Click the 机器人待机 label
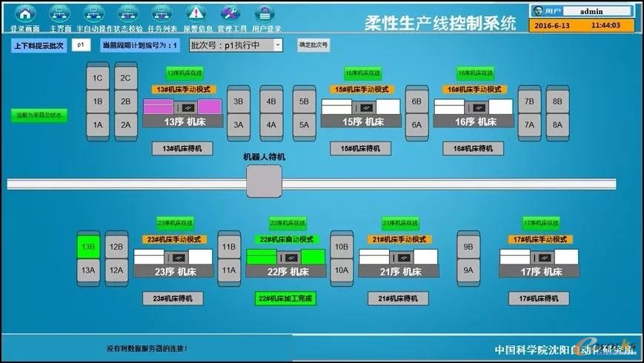This screenshot has height=363, width=644. [x=264, y=157]
